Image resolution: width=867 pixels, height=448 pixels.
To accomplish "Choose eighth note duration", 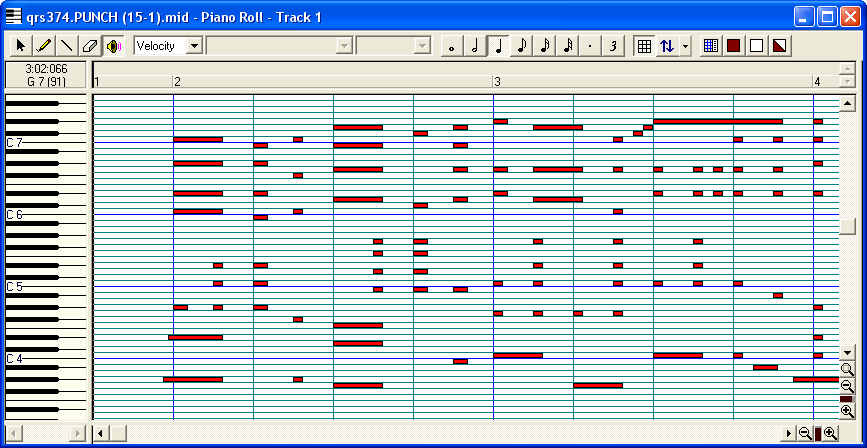I will click(x=521, y=46).
